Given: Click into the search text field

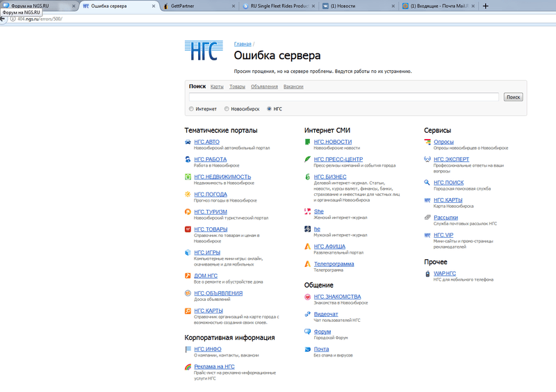Looking at the screenshot, I should 343,97.
